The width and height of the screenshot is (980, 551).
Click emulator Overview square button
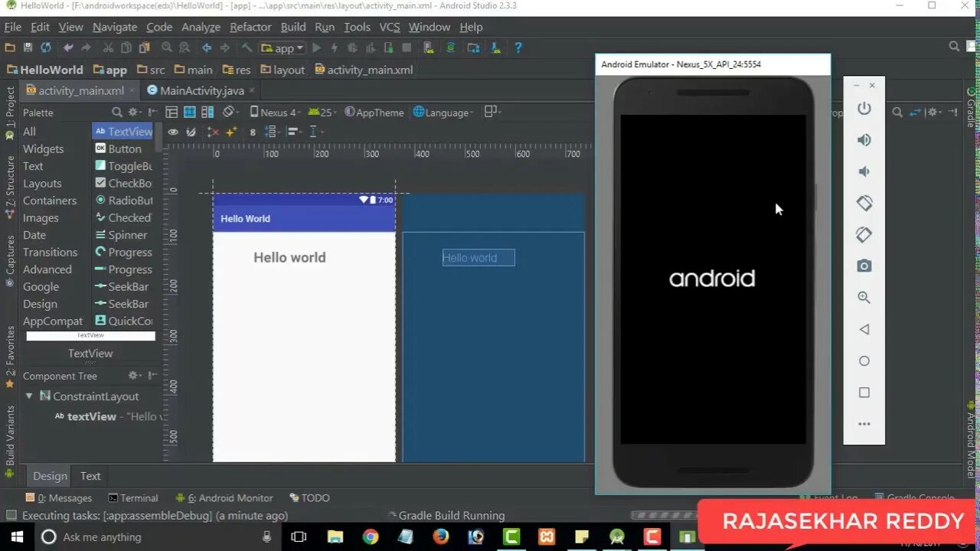coord(864,393)
